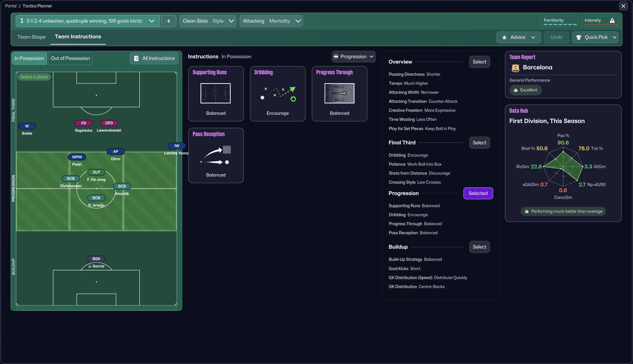The image size is (633, 364).
Task: Select the MPM role badge for Pedri
Action: (x=77, y=157)
